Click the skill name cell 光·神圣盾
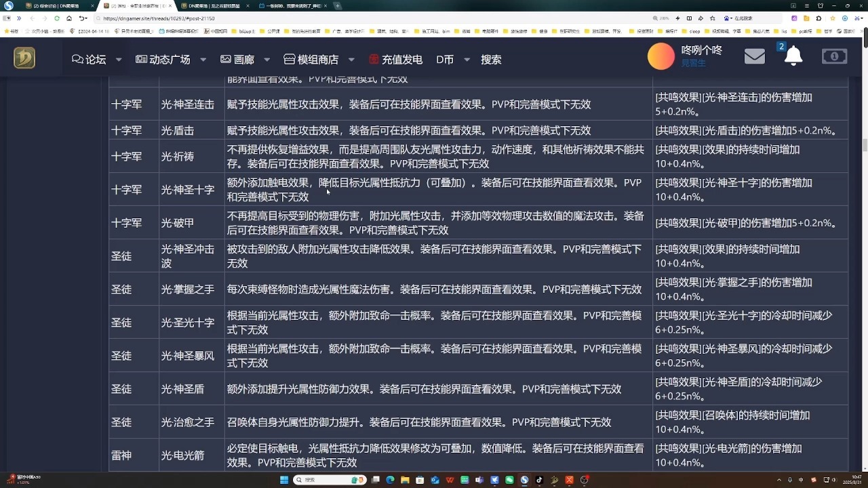 192,389
